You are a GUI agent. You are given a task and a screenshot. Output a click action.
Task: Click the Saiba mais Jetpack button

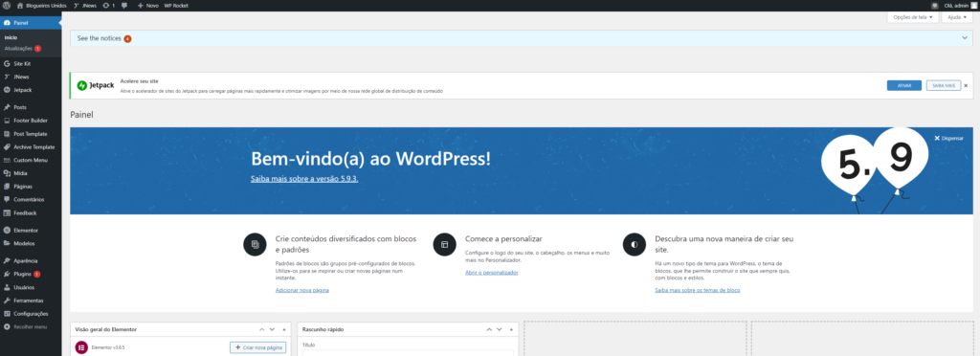click(943, 85)
